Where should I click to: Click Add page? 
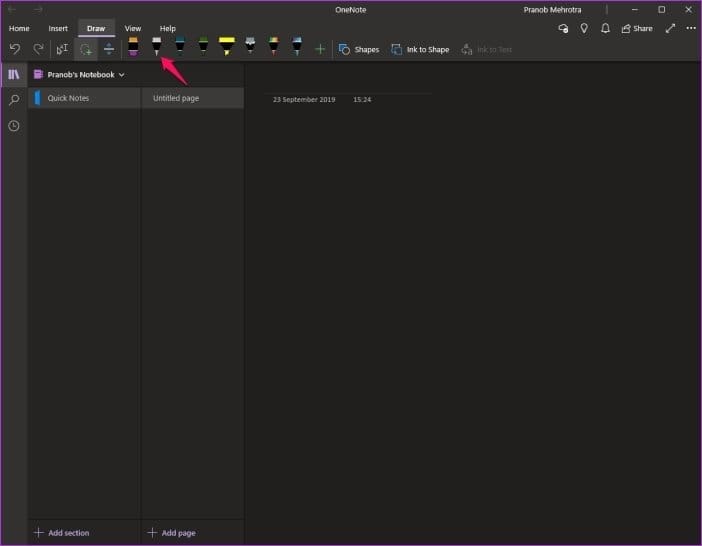click(x=172, y=533)
